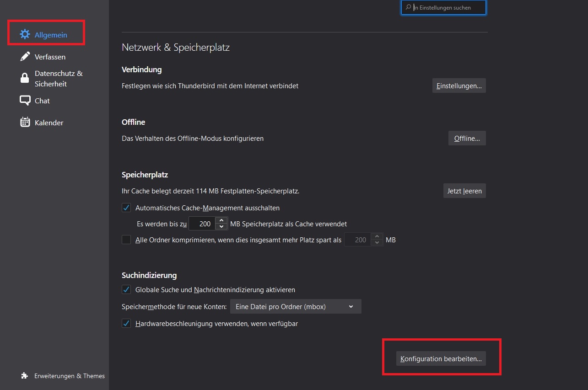Screen dimensions: 588x390
Task: Click Jetzt leeren to clear cache
Action: (x=464, y=191)
